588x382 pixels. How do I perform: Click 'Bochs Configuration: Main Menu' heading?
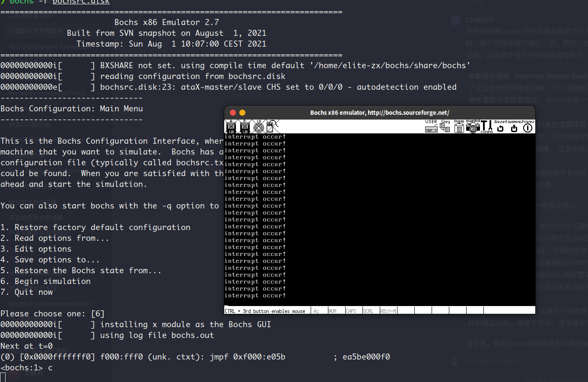click(71, 108)
